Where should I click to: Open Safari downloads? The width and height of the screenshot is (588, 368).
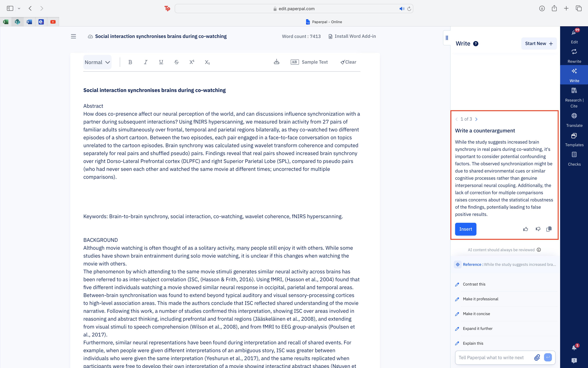(x=542, y=9)
